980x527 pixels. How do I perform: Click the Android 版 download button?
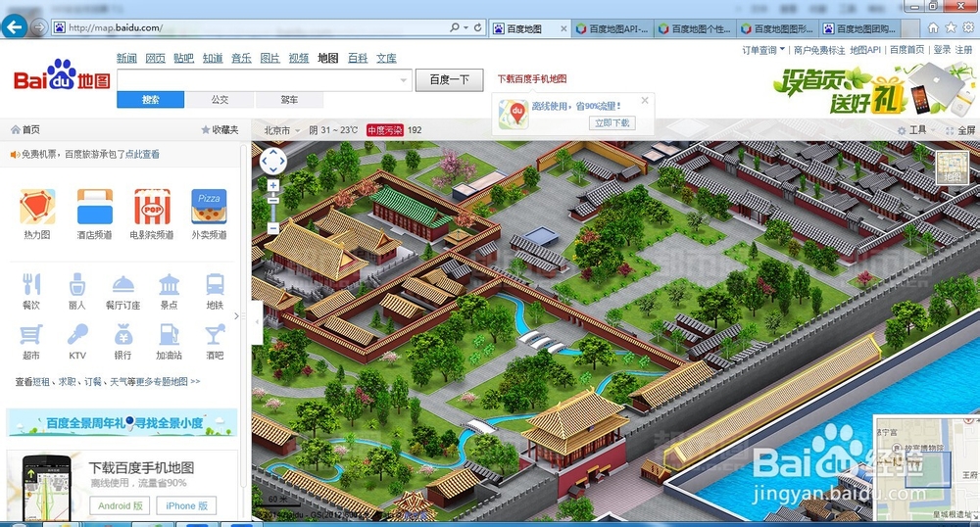(x=120, y=505)
